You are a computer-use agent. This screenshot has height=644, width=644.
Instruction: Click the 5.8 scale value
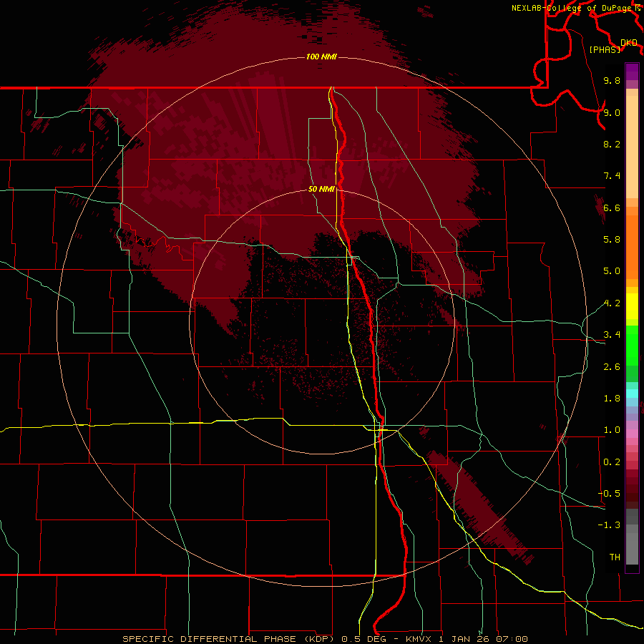(x=612, y=240)
